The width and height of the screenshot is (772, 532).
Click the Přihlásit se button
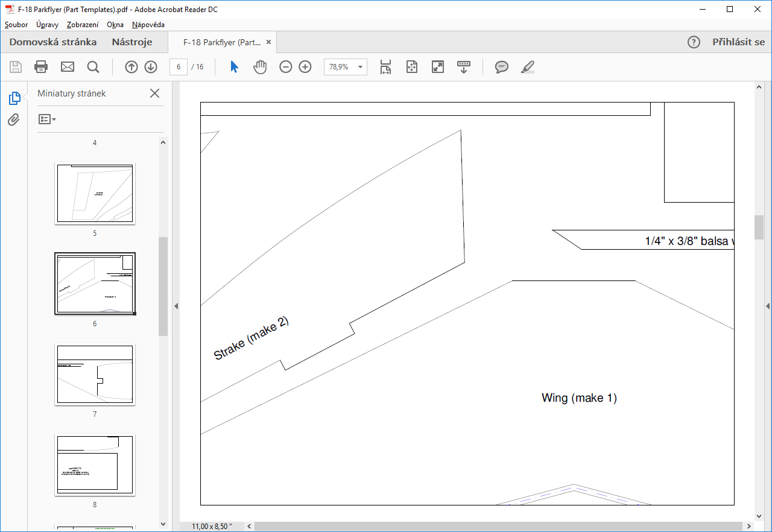[738, 42]
